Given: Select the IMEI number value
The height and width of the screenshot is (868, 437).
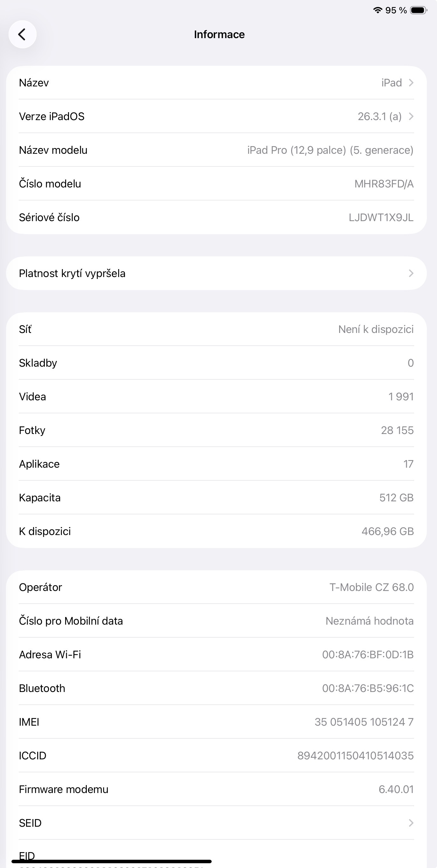Looking at the screenshot, I should pyautogui.click(x=364, y=722).
